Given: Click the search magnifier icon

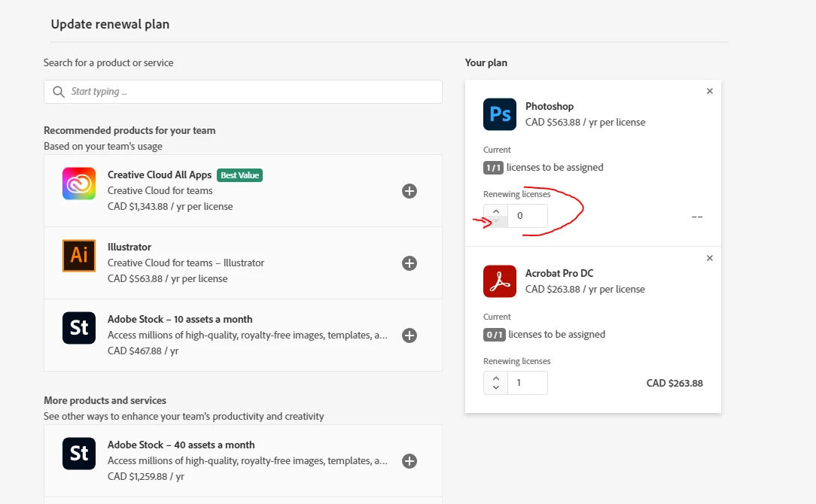Looking at the screenshot, I should click(x=59, y=92).
